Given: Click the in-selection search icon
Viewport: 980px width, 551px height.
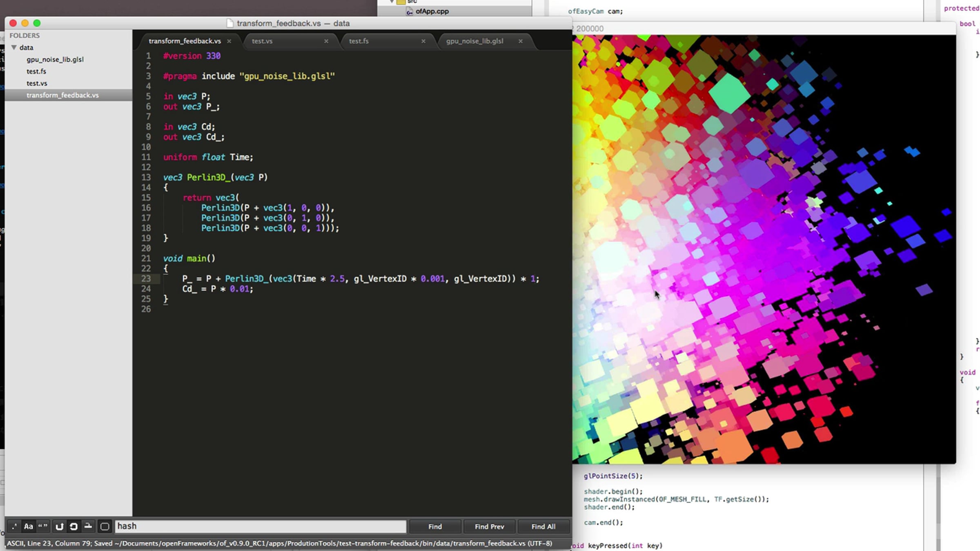Looking at the screenshot, I should coord(88,527).
